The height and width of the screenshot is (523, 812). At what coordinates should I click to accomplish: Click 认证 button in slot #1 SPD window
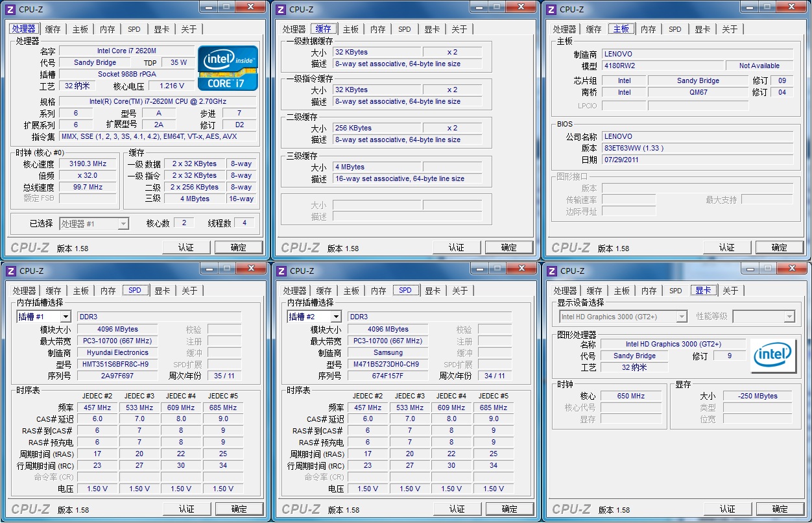click(x=187, y=509)
